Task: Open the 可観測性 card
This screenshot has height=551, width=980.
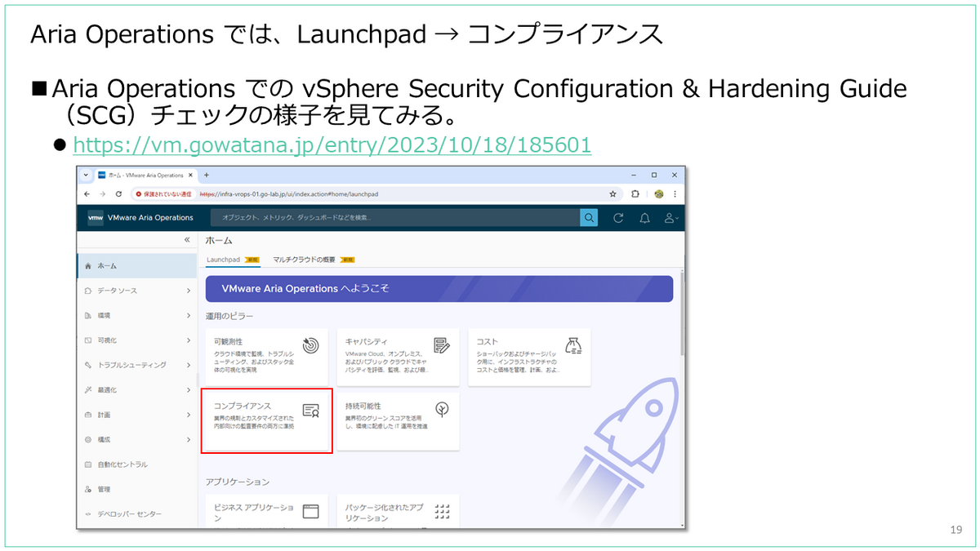Action: click(x=265, y=357)
